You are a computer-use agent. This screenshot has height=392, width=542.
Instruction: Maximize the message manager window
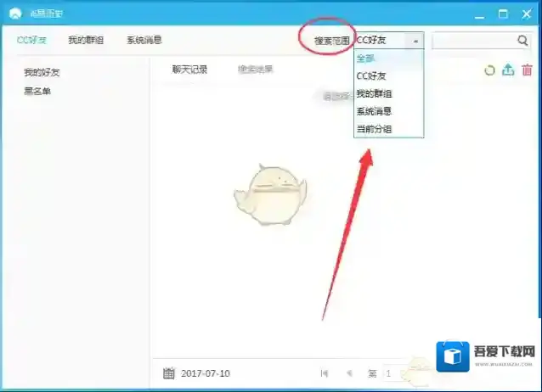click(503, 14)
